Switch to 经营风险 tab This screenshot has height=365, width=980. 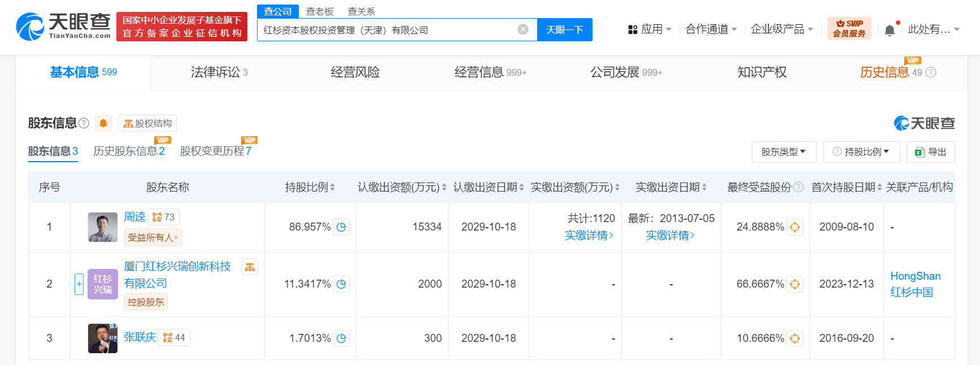[355, 72]
